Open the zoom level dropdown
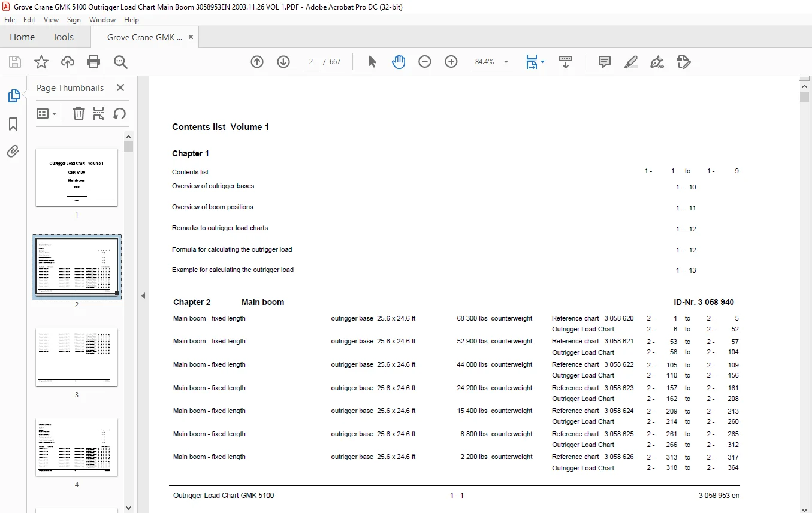The height and width of the screenshot is (513, 812). (506, 62)
